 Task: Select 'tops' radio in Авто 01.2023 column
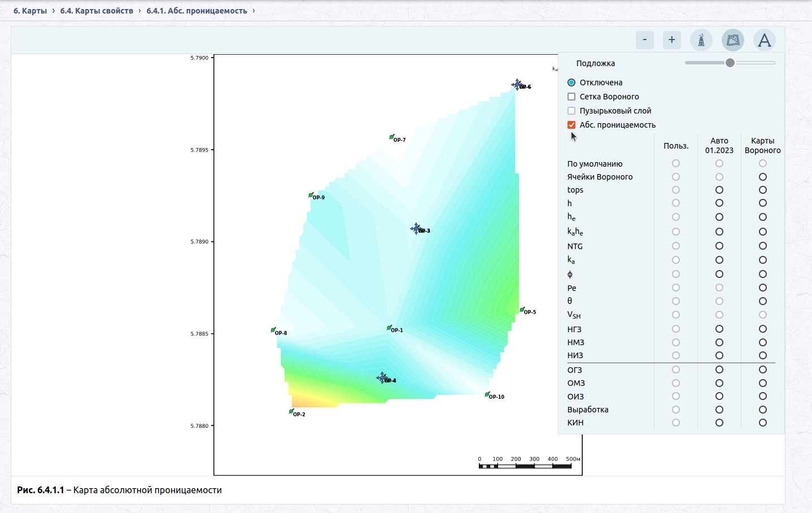[x=719, y=190]
